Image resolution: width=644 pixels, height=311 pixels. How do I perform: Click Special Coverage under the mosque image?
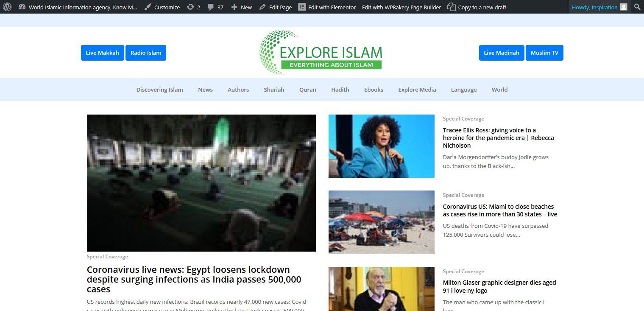click(107, 257)
